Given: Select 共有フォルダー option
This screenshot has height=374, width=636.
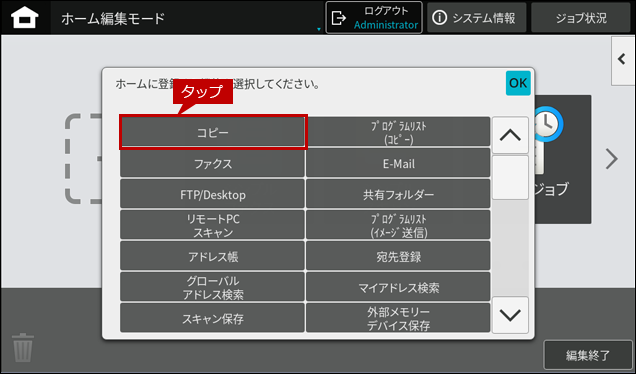Looking at the screenshot, I should (x=398, y=194).
